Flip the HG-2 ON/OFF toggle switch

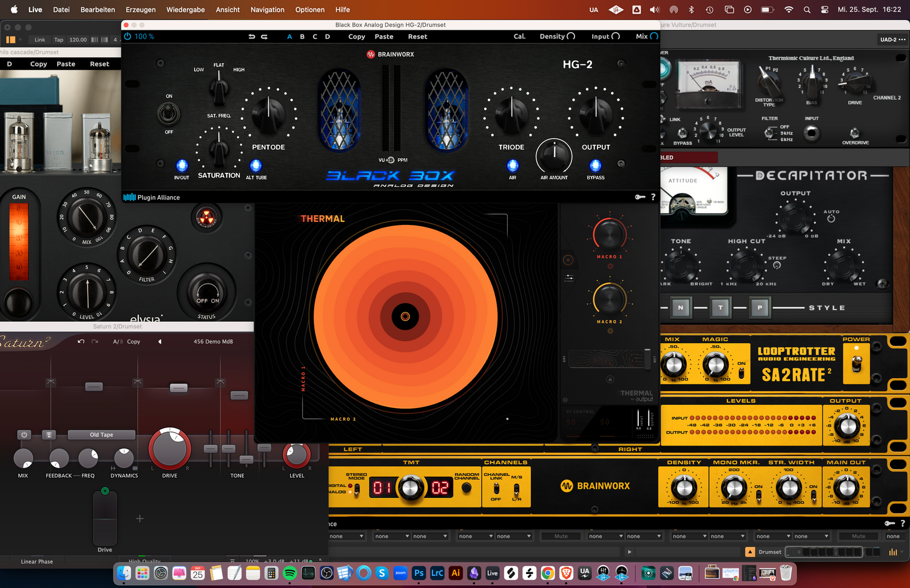169,113
